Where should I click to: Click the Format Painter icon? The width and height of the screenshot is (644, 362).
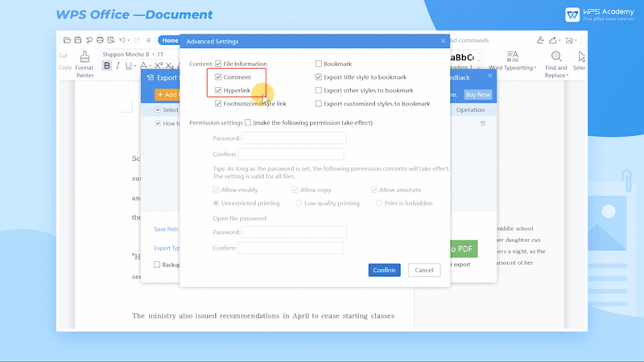[85, 56]
